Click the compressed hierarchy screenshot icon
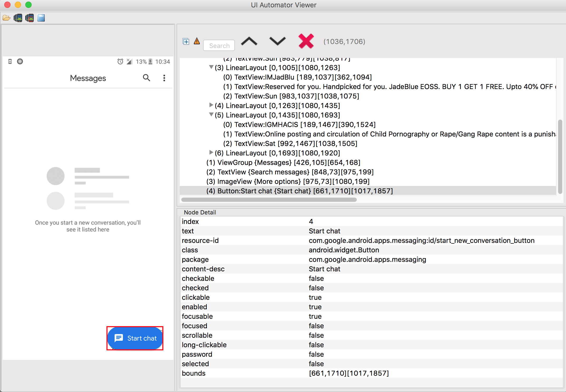The image size is (566, 392). [x=30, y=18]
